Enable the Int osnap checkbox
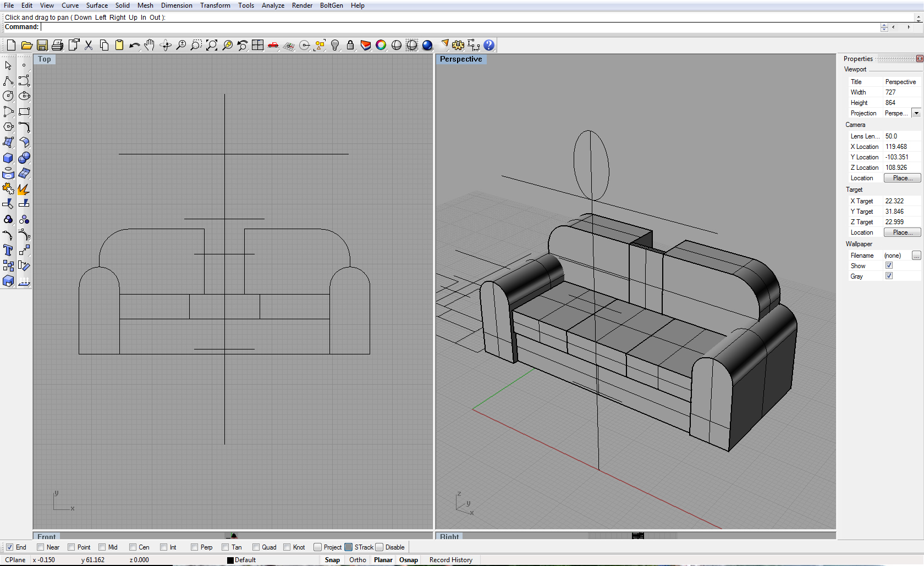The image size is (924, 566). click(x=163, y=547)
